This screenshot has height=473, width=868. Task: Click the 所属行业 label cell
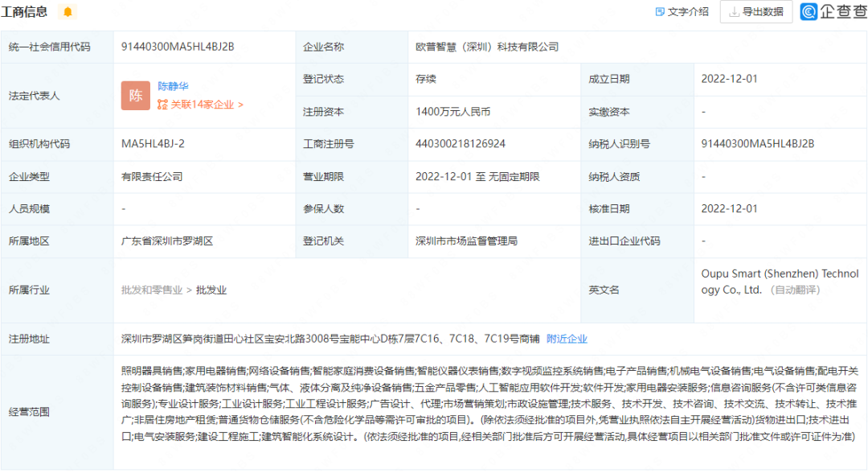pos(57,290)
